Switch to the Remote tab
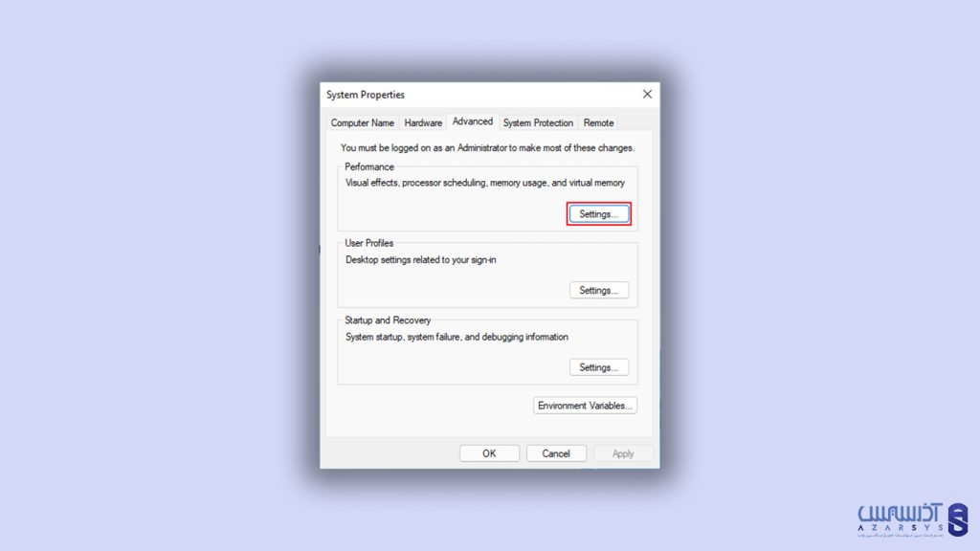 click(598, 122)
